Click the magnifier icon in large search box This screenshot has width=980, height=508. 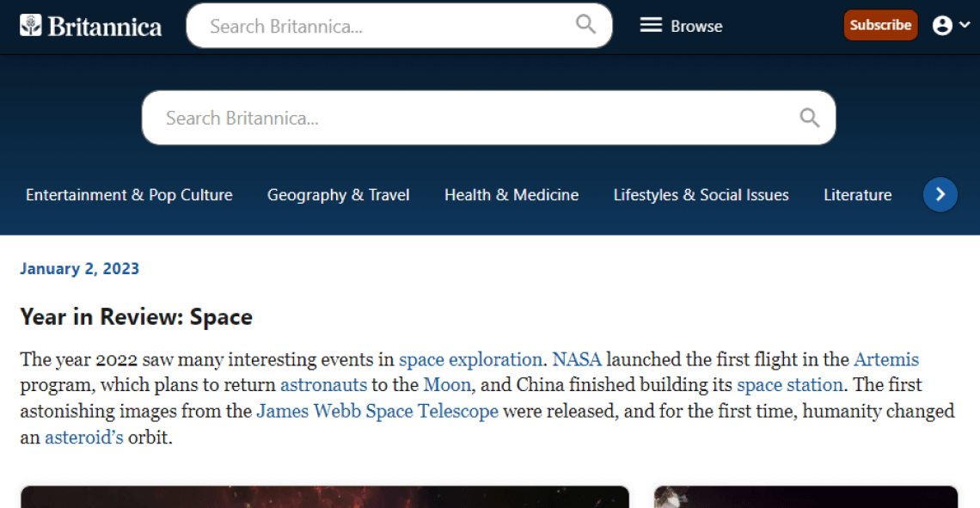coord(810,118)
